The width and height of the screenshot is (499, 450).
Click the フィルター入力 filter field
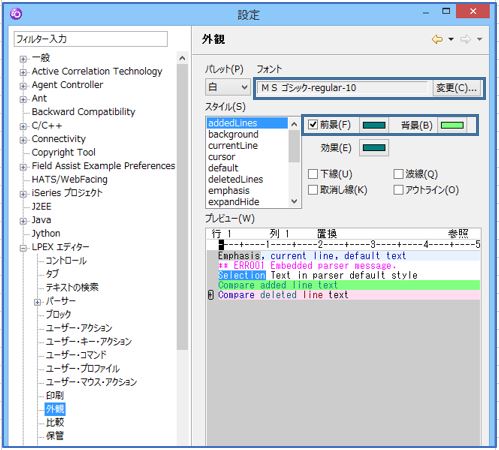[x=91, y=39]
